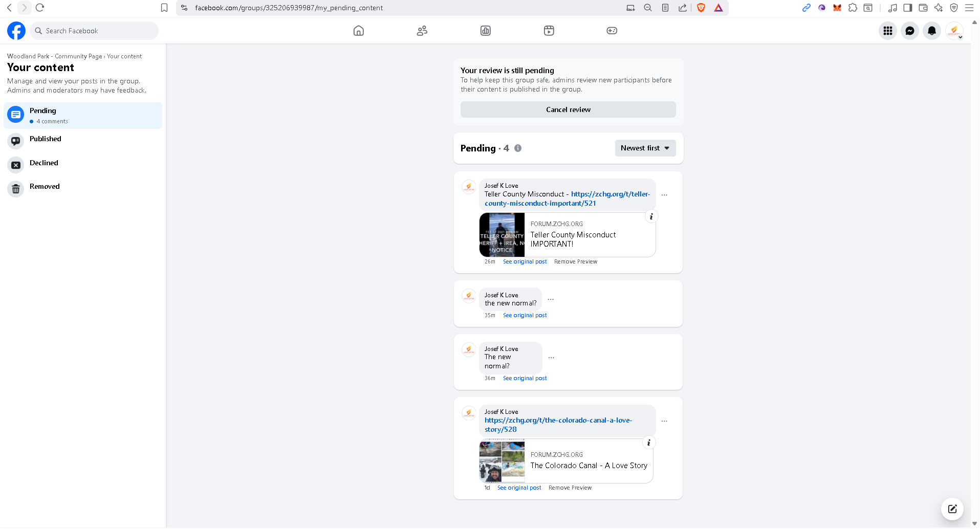
Task: Open the Reels video icon
Action: 549,31
